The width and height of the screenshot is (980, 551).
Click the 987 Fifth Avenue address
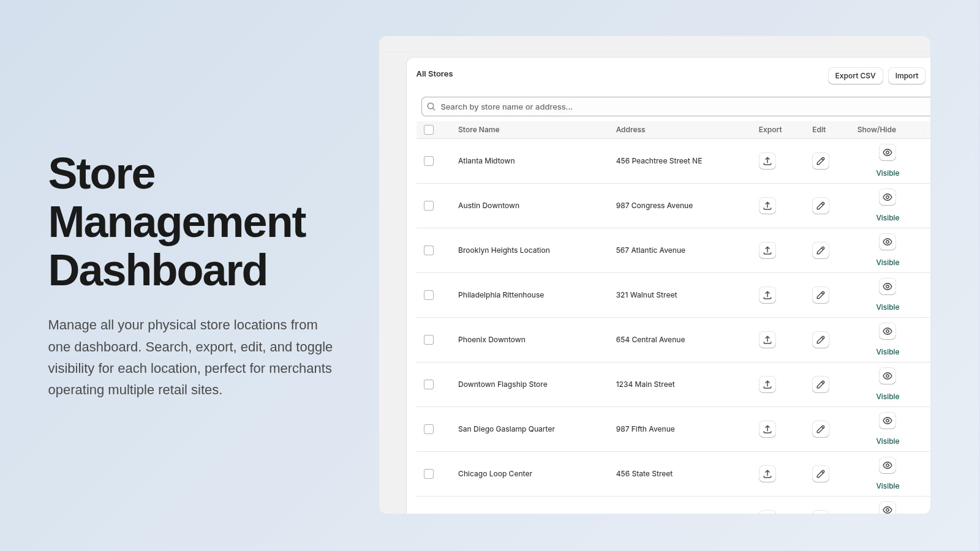[646, 429]
